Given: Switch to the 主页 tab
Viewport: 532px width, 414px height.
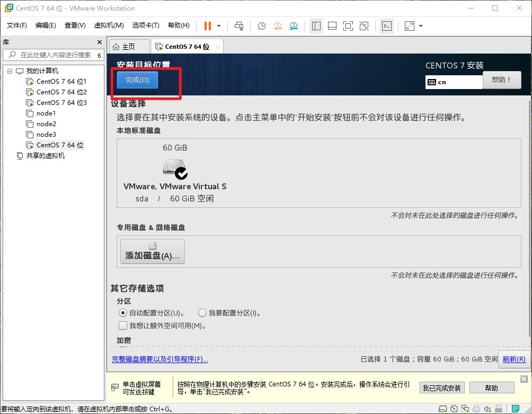Looking at the screenshot, I should (129, 47).
